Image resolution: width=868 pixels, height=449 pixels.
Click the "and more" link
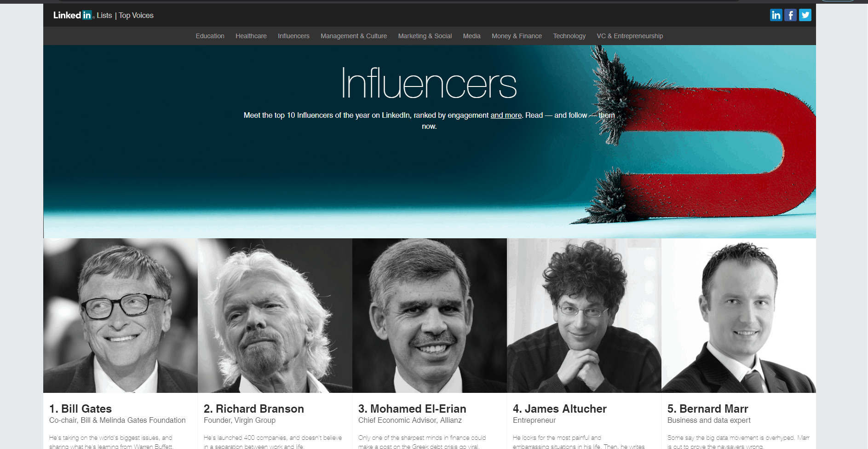coord(506,115)
